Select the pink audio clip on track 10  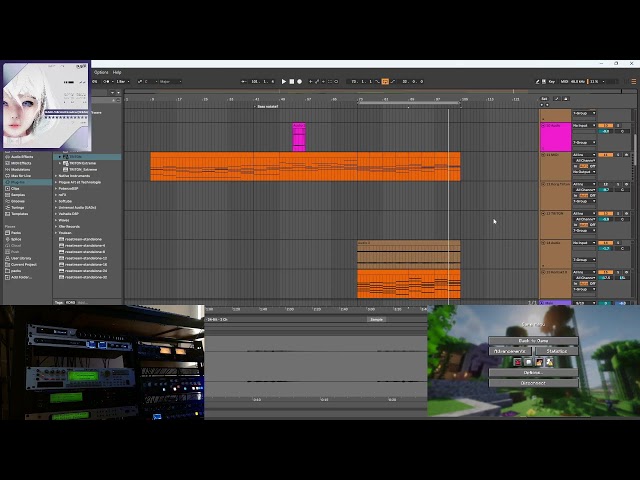[x=299, y=137]
